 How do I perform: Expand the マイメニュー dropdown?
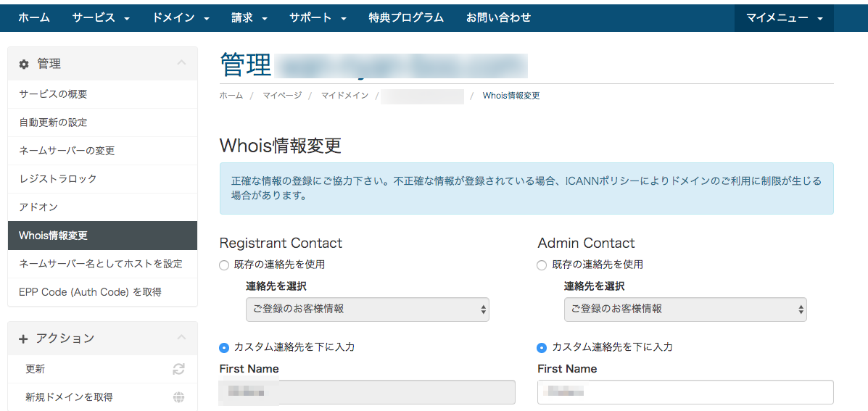[784, 18]
